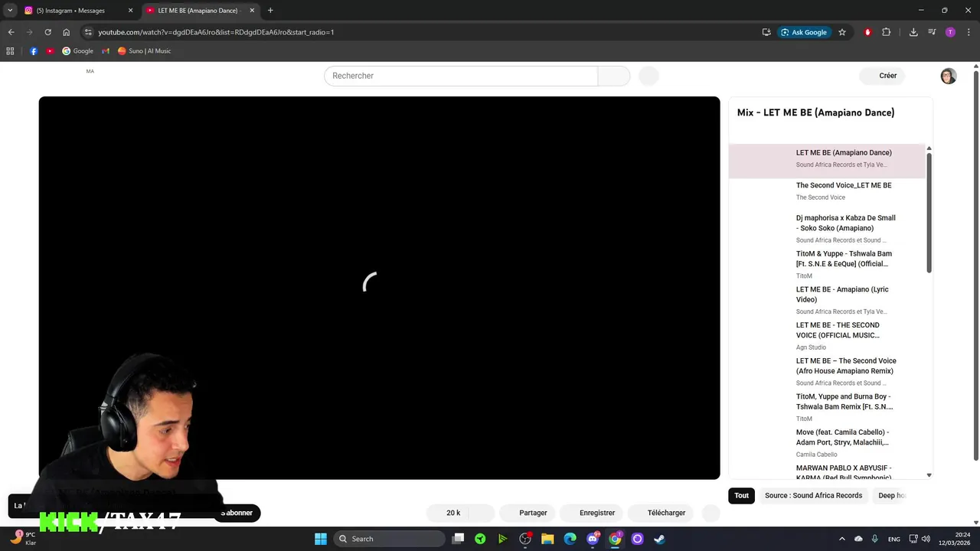Play LET ME BE - Amapiano (Lyric Video)
Image resolution: width=980 pixels, height=551 pixels.
[x=827, y=300]
